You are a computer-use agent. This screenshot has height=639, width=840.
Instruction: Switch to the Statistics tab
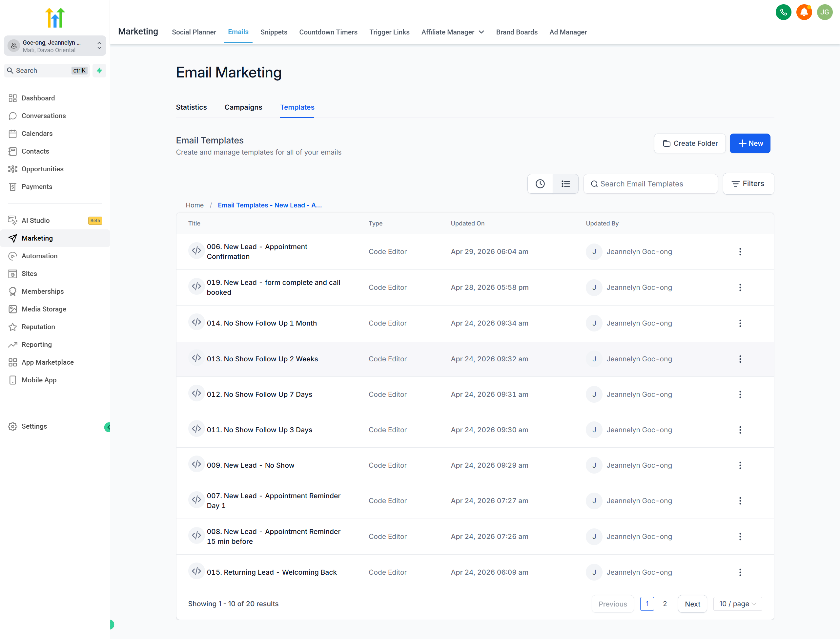tap(191, 107)
